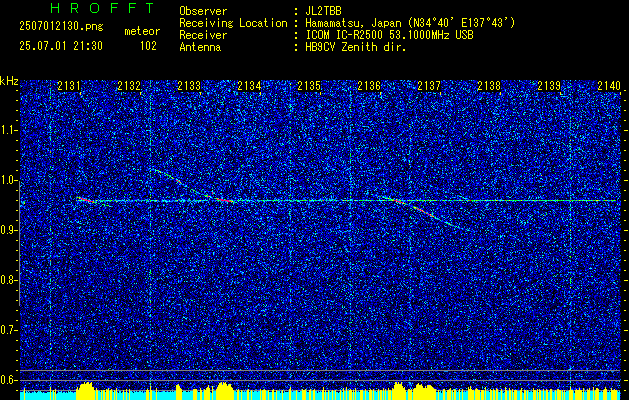Click the 0.8 kHz axis label
Image resolution: width=629 pixels, height=400 pixels.
(9, 280)
